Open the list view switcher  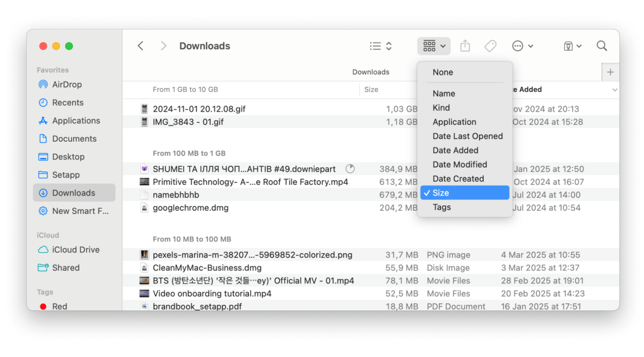click(x=381, y=46)
